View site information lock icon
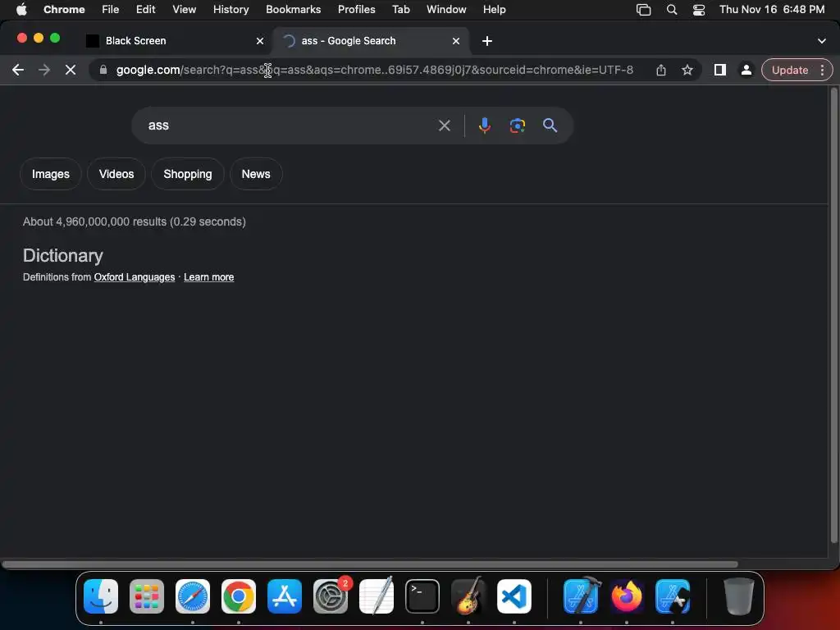Screen dimensions: 840x630 (103, 70)
